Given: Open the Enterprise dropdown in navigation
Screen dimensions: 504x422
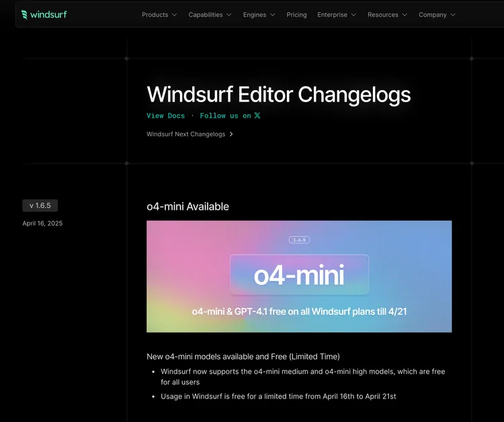Looking at the screenshot, I should 337,15.
